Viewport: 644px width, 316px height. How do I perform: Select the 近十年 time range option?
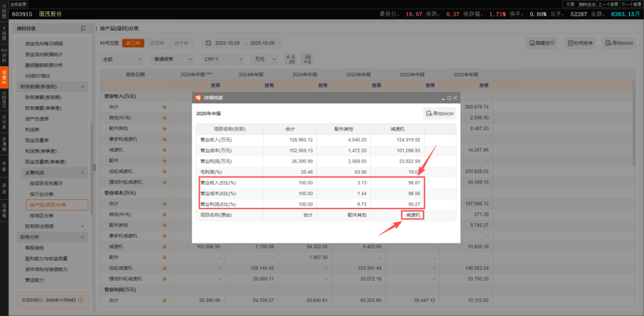pyautogui.click(x=181, y=43)
